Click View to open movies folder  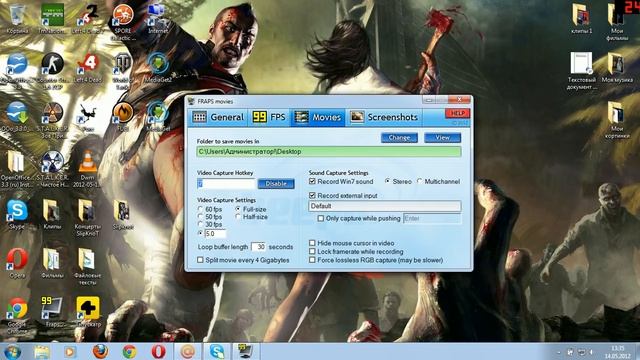[x=442, y=138]
